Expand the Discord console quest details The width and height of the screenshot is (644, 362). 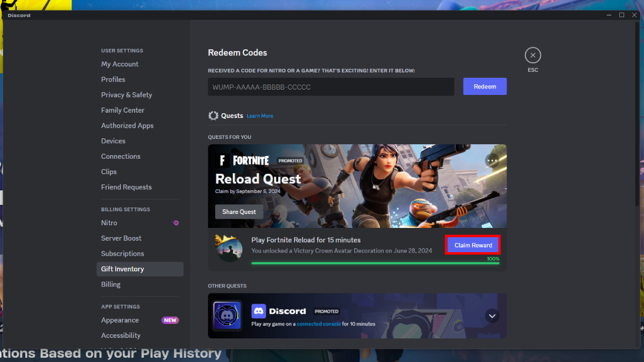(x=492, y=316)
